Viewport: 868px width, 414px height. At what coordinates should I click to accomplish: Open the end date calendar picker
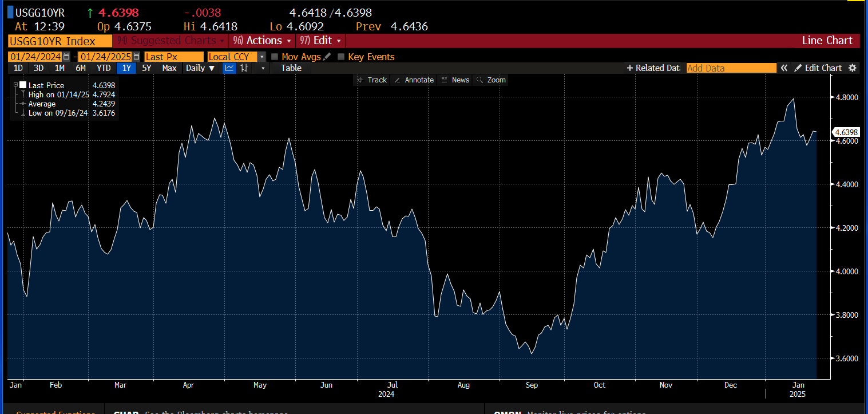point(136,57)
